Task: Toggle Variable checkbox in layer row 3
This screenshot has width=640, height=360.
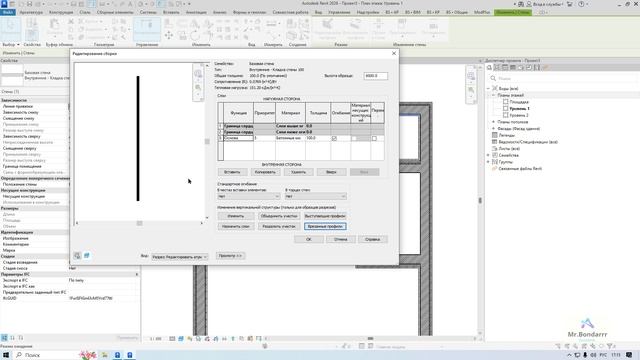Action: point(374,138)
